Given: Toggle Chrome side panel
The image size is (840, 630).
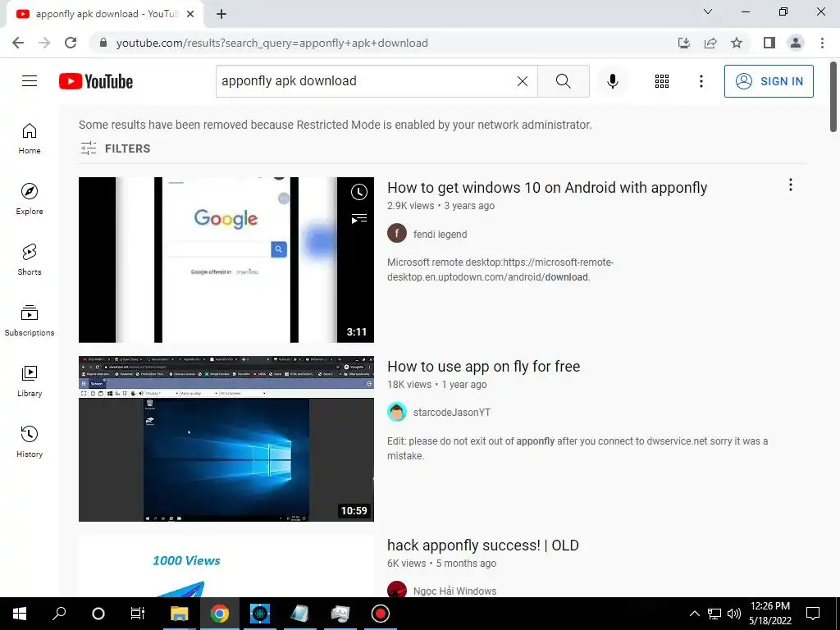Looking at the screenshot, I should point(769,43).
